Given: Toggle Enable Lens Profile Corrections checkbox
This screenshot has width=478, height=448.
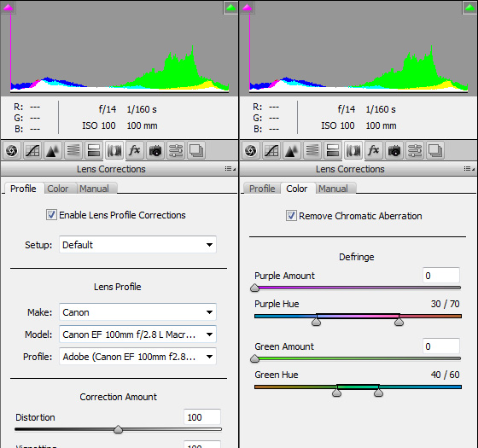Looking at the screenshot, I should [x=51, y=215].
